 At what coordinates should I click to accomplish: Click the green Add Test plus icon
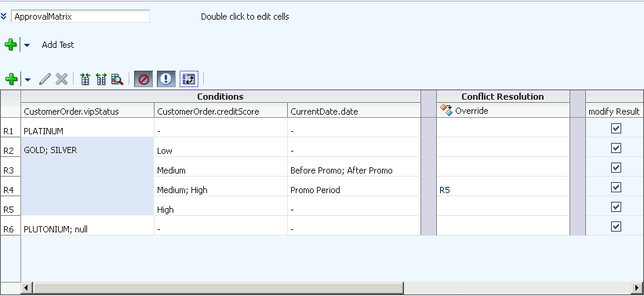(11, 45)
